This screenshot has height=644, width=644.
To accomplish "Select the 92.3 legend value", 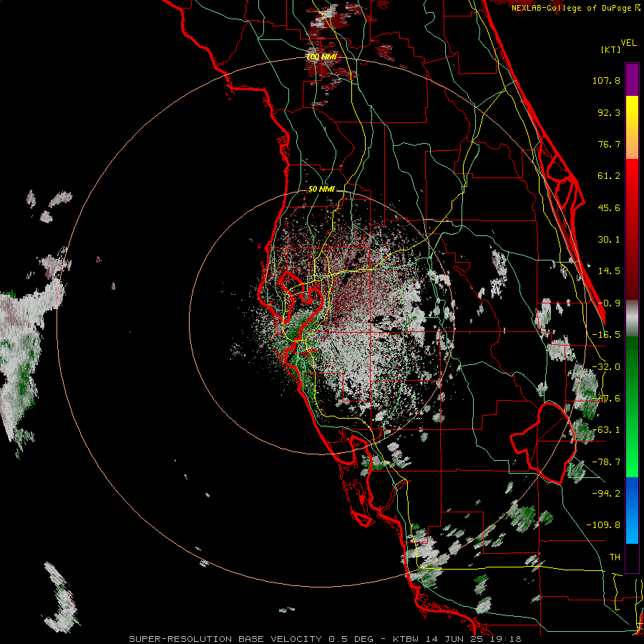I will click(x=609, y=112).
